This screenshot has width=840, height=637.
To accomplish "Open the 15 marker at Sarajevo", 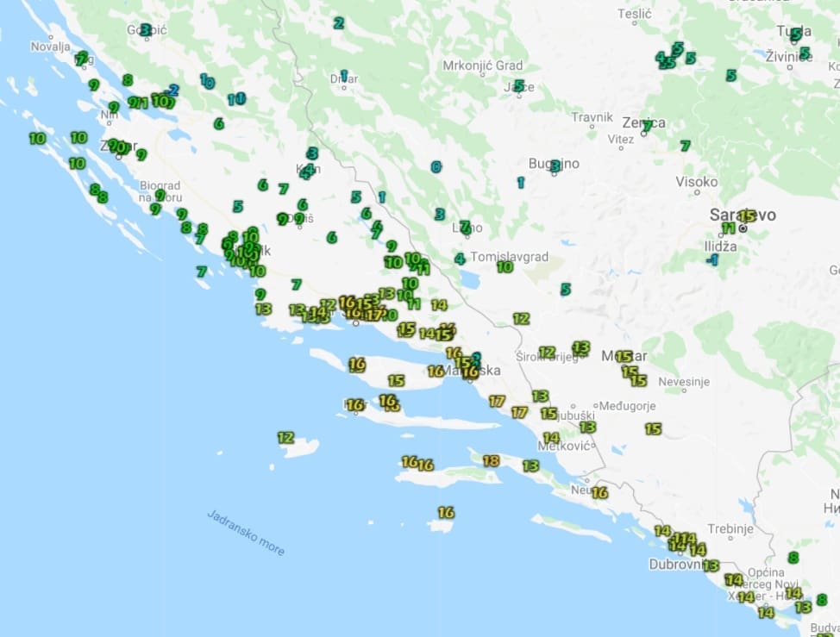I will (x=748, y=215).
